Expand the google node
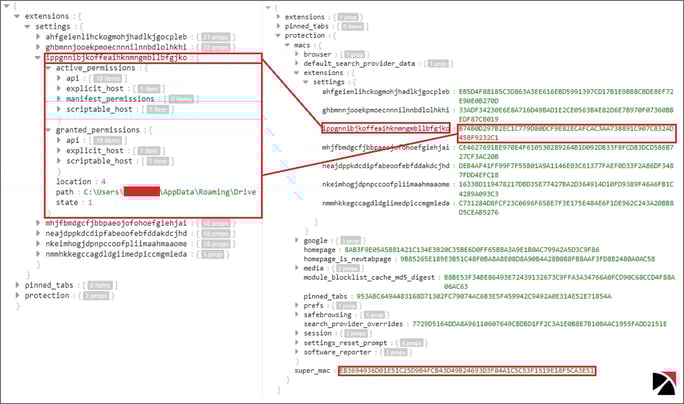The height and width of the screenshot is (404, 684). (x=299, y=241)
